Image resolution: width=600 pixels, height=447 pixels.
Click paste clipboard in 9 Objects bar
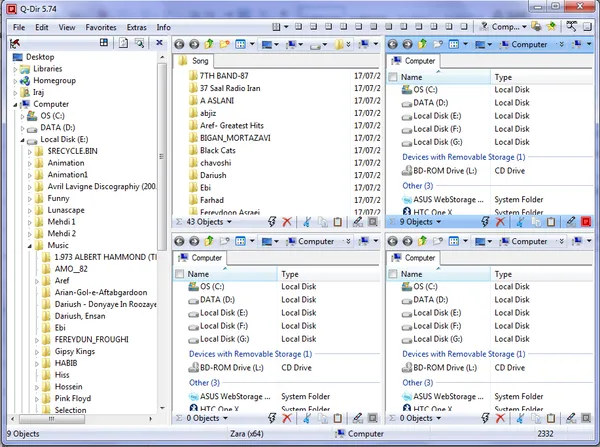pyautogui.click(x=551, y=222)
